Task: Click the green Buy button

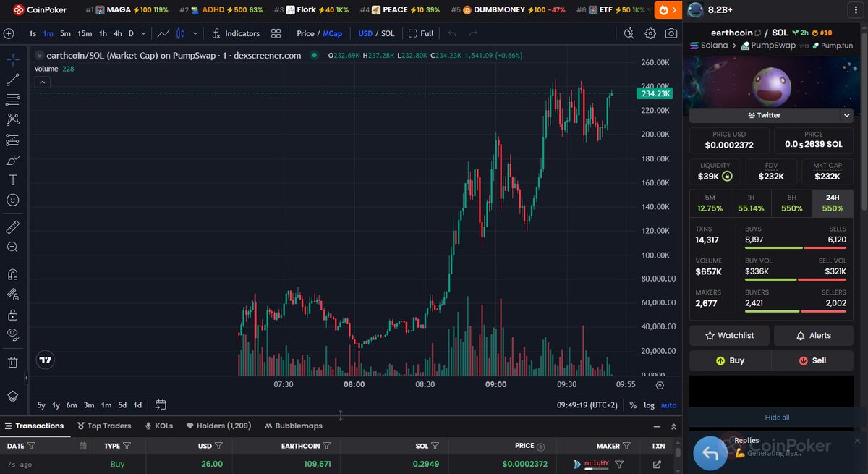Action: pyautogui.click(x=730, y=360)
